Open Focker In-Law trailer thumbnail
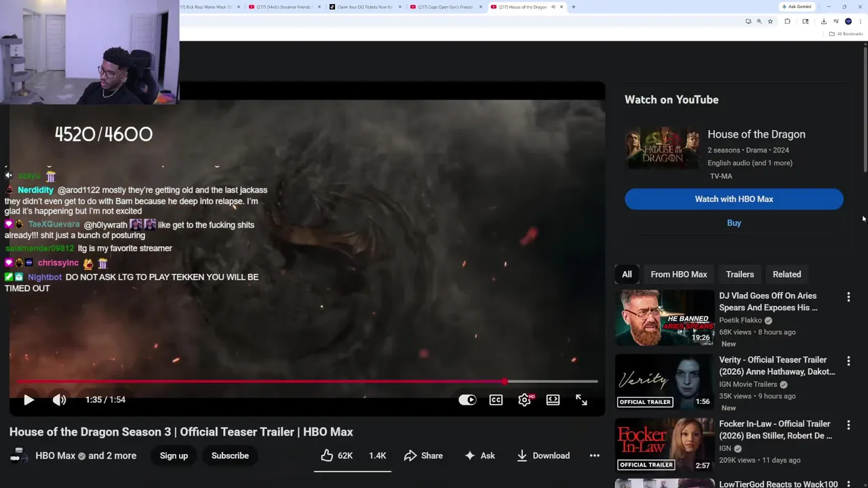This screenshot has width=868, height=488. pos(665,445)
